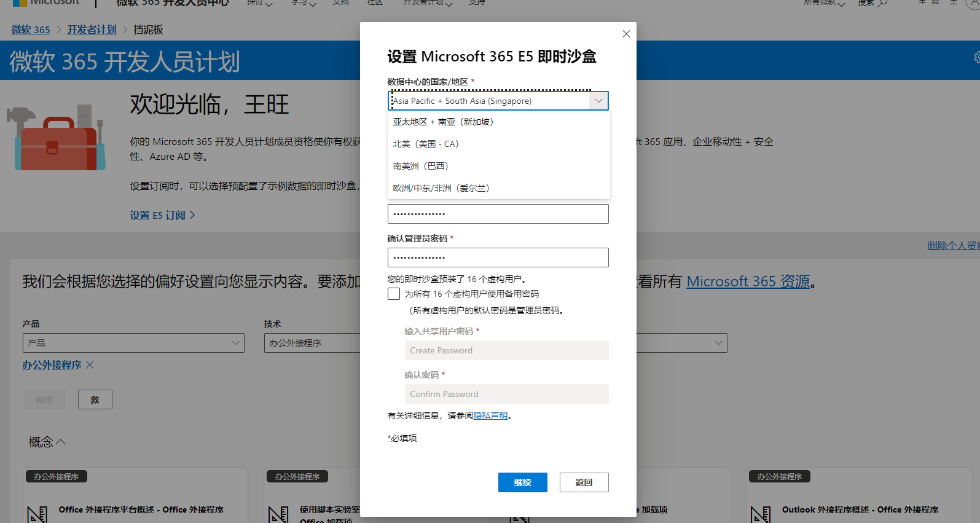Collapse the data center region dropdown arrow
This screenshot has width=980, height=523.
(x=598, y=101)
